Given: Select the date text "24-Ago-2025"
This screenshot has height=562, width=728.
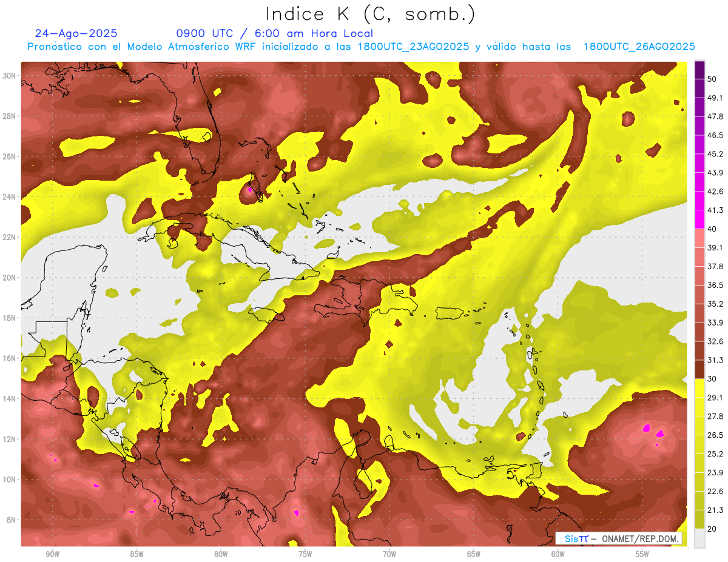Looking at the screenshot, I should (76, 33).
